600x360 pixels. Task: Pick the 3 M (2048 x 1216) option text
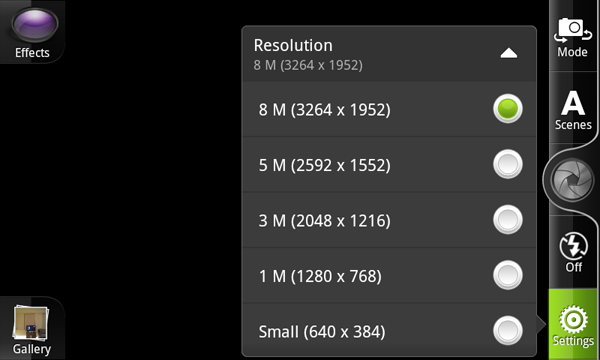tap(324, 221)
